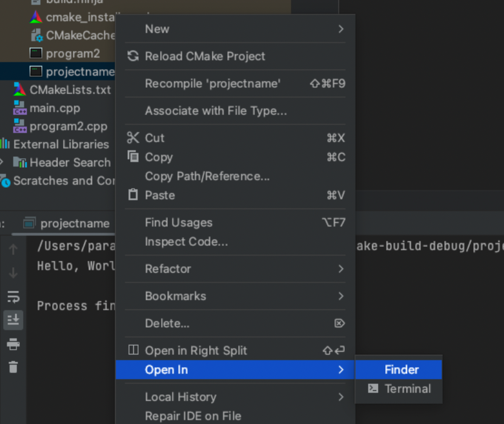Select Open in Right Split
This screenshot has width=504, height=424.
(x=235, y=350)
